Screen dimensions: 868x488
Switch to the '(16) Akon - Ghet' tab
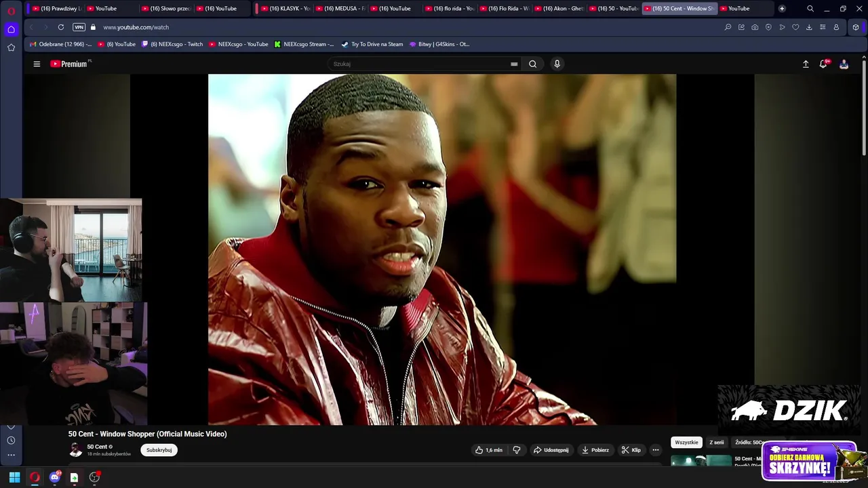558,9
